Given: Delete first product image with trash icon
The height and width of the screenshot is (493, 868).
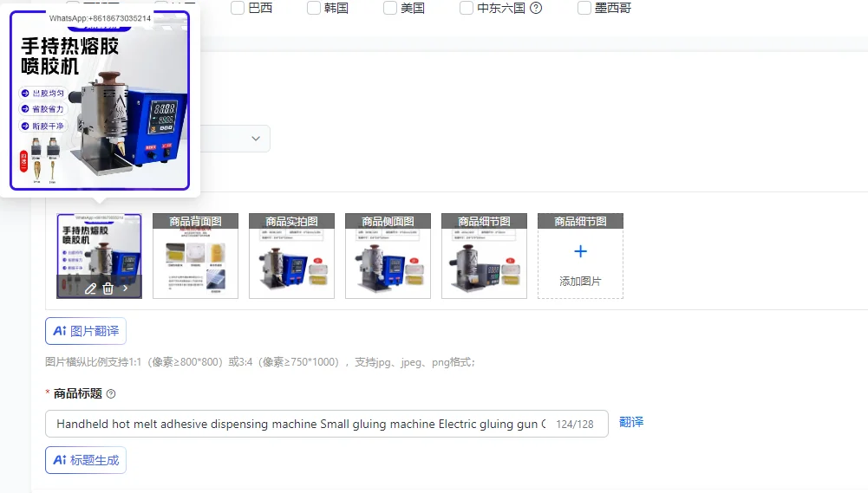Looking at the screenshot, I should pyautogui.click(x=108, y=289).
